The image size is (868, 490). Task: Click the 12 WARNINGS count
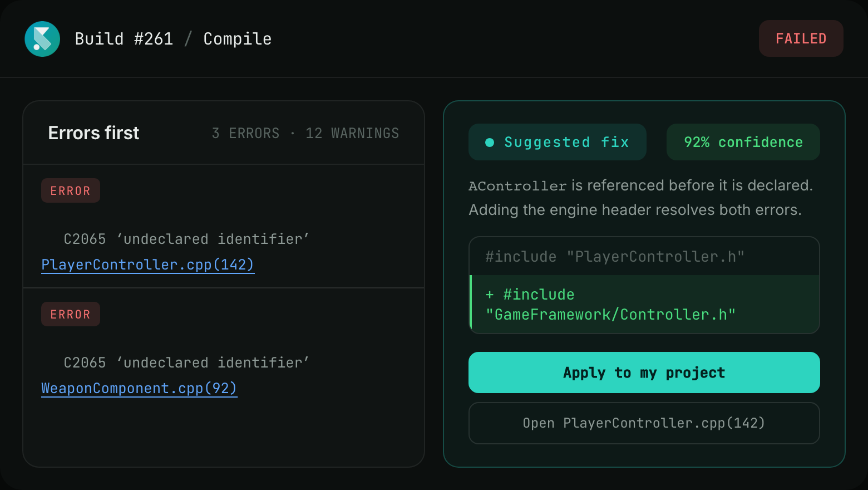point(352,133)
